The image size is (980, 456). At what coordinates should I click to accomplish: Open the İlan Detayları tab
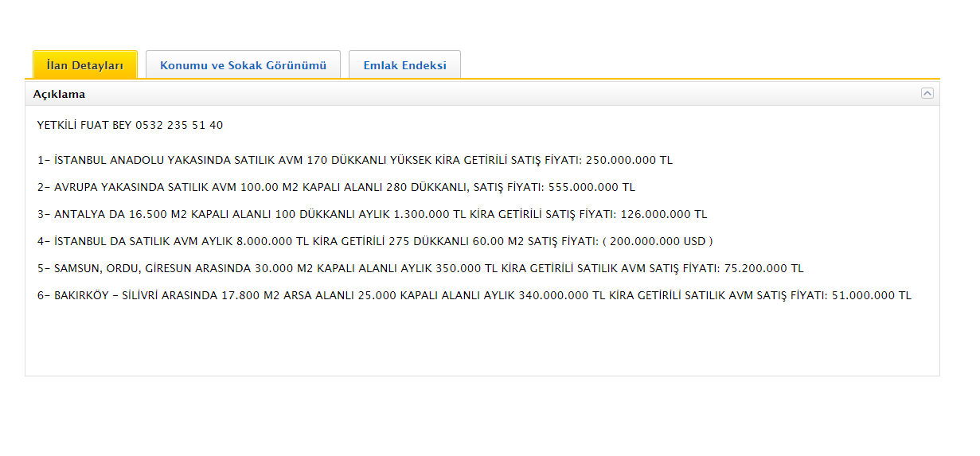pos(85,65)
